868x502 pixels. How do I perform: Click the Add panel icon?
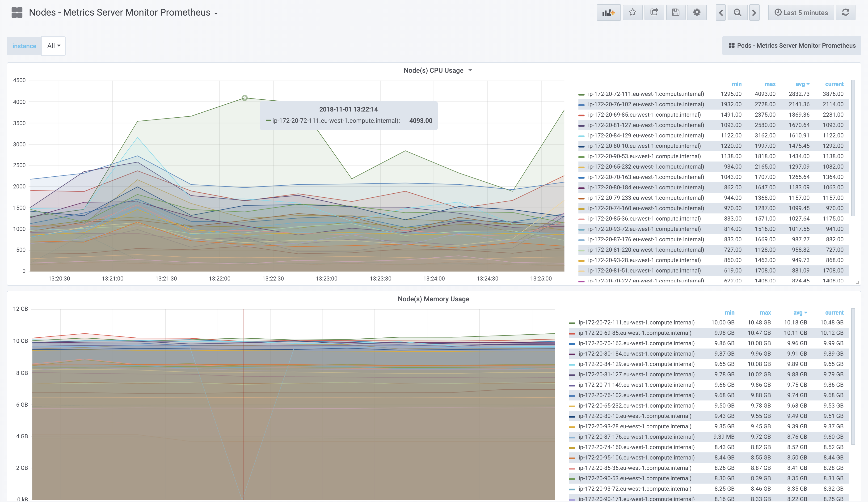pyautogui.click(x=608, y=13)
